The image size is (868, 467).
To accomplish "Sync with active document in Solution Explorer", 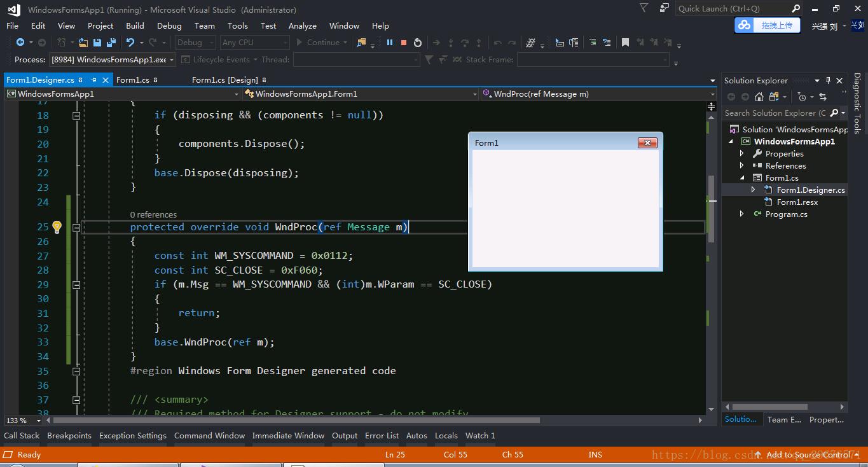I will (x=823, y=97).
